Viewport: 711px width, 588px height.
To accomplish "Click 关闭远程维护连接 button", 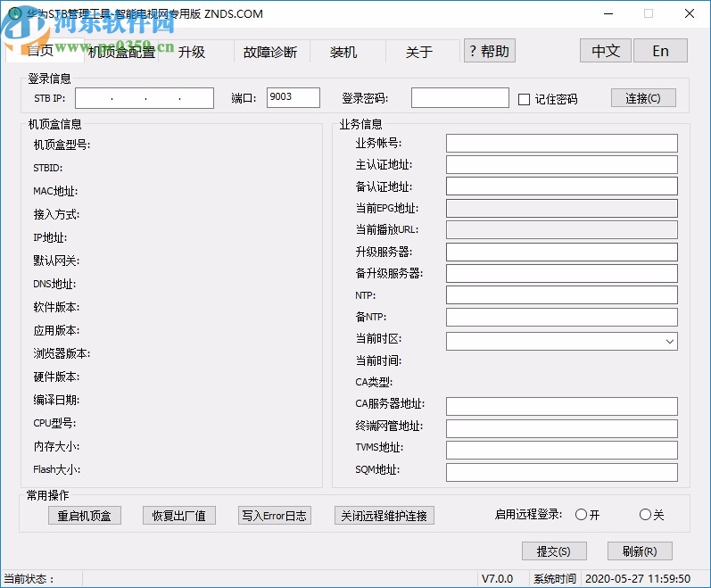I will click(384, 516).
